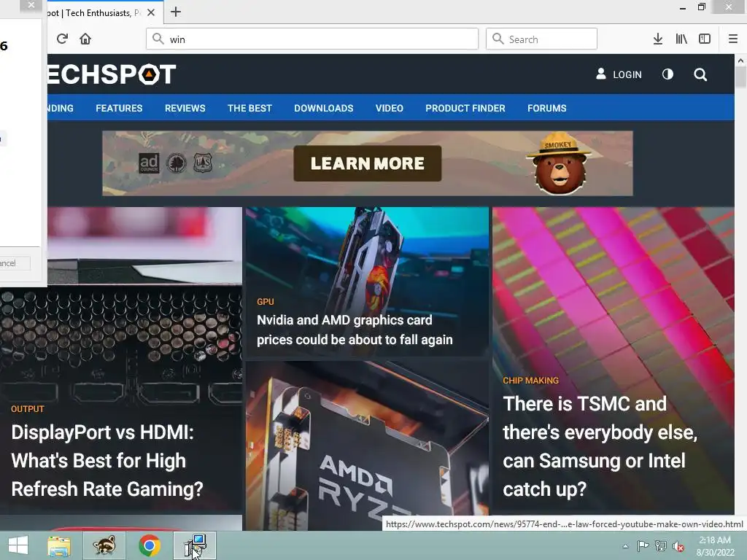Click the Cancel button in left dialog

15,262
